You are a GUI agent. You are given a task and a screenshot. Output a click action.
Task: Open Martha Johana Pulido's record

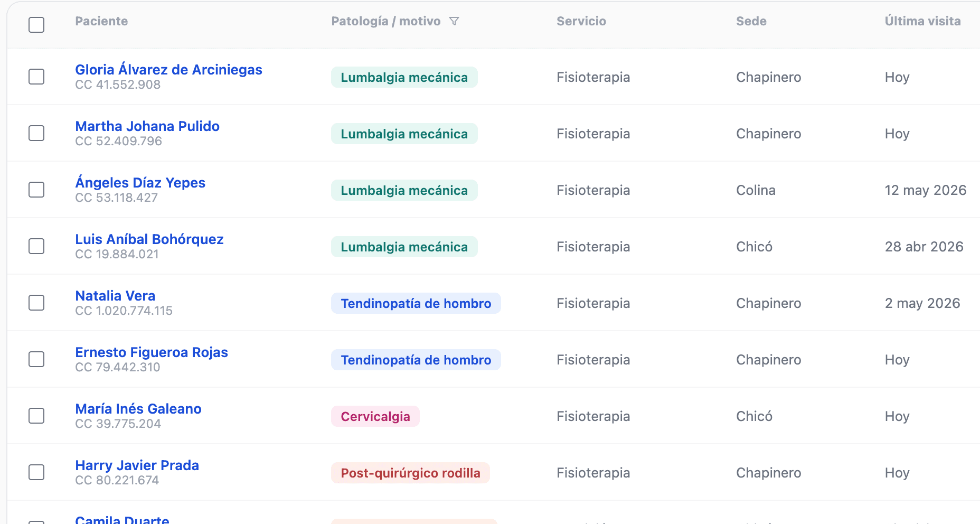147,126
